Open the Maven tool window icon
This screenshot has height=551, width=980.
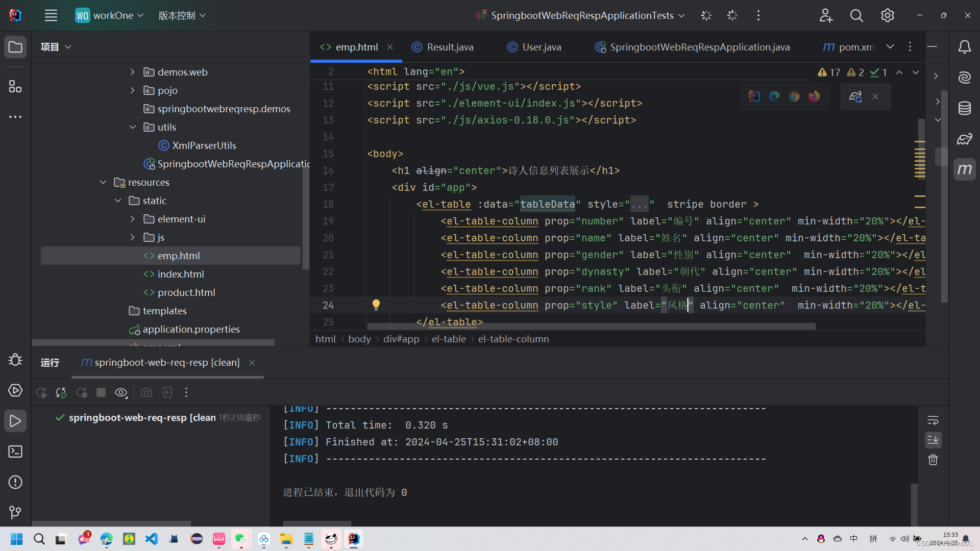(x=964, y=169)
